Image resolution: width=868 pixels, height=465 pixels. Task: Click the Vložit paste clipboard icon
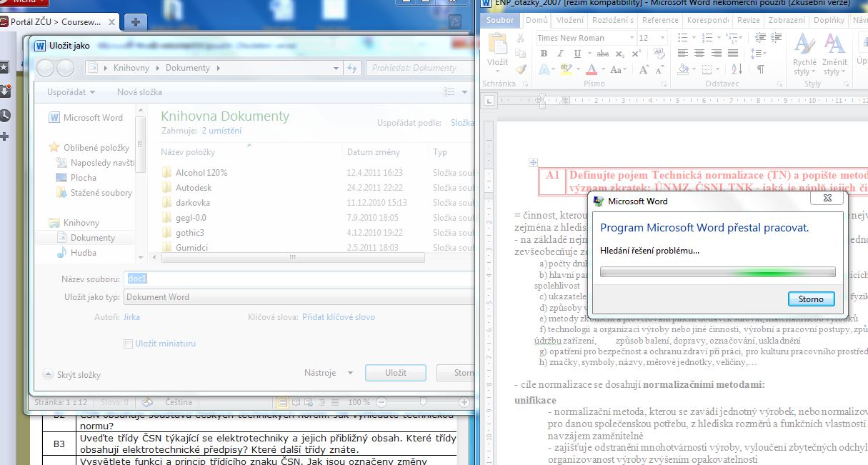[x=497, y=44]
